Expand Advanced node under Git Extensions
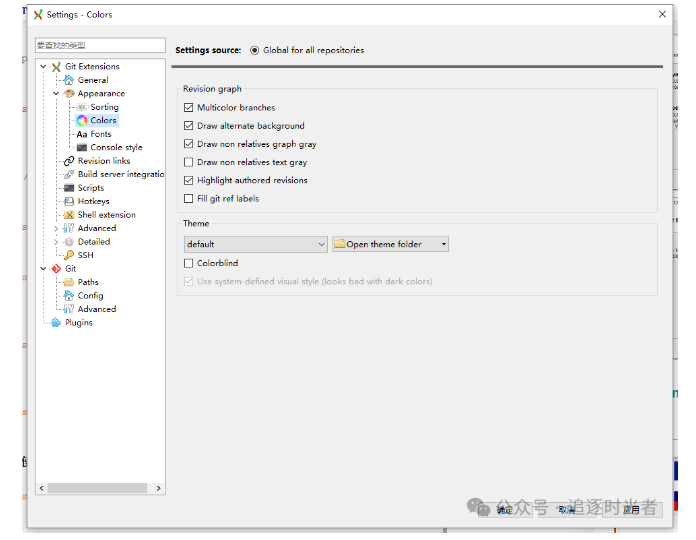The width and height of the screenshot is (696, 540). pos(56,229)
